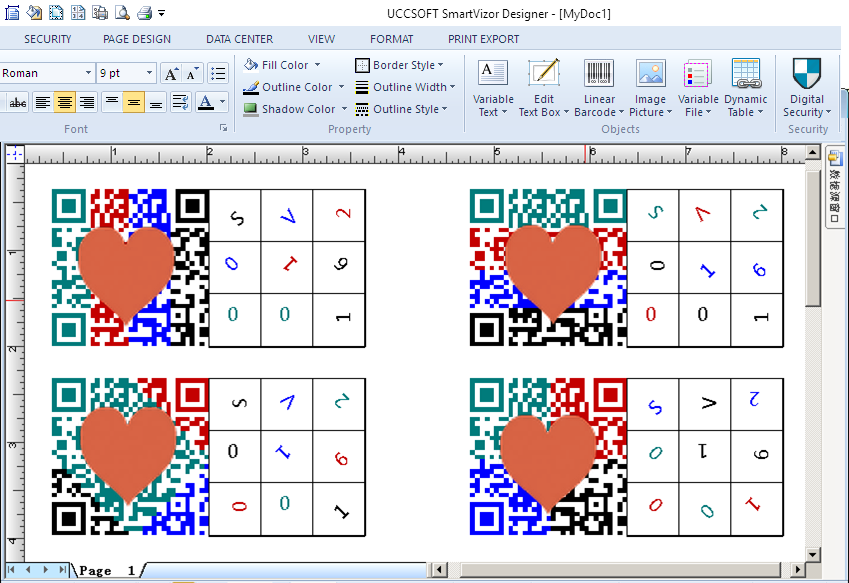The width and height of the screenshot is (849, 583).
Task: Toggle strikethrough text formatting
Action: (18, 102)
